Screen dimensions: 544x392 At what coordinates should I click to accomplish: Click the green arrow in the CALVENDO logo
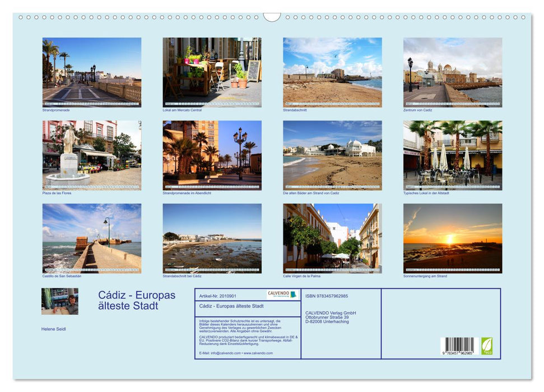294,295
